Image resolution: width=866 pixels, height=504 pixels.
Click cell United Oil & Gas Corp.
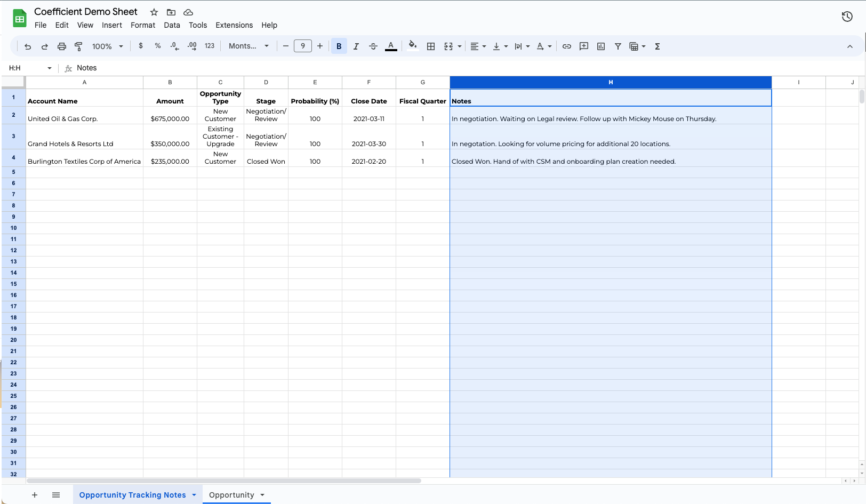(84, 116)
